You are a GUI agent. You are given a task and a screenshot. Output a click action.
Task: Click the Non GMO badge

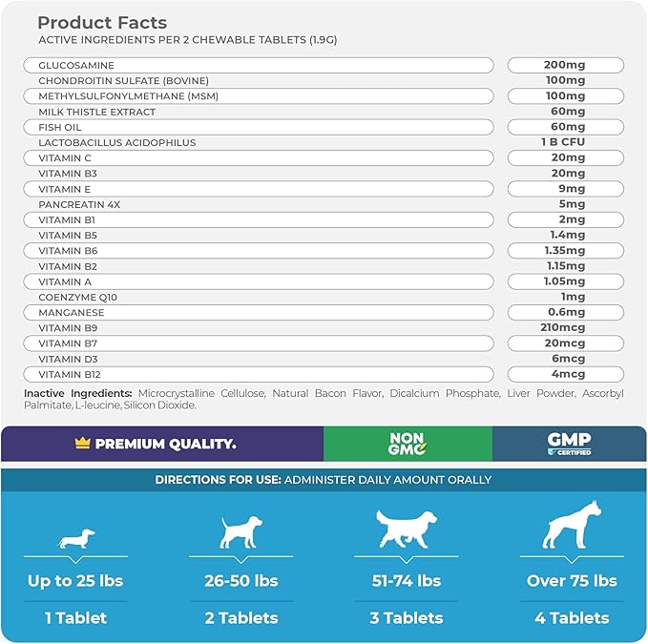pos(407,444)
